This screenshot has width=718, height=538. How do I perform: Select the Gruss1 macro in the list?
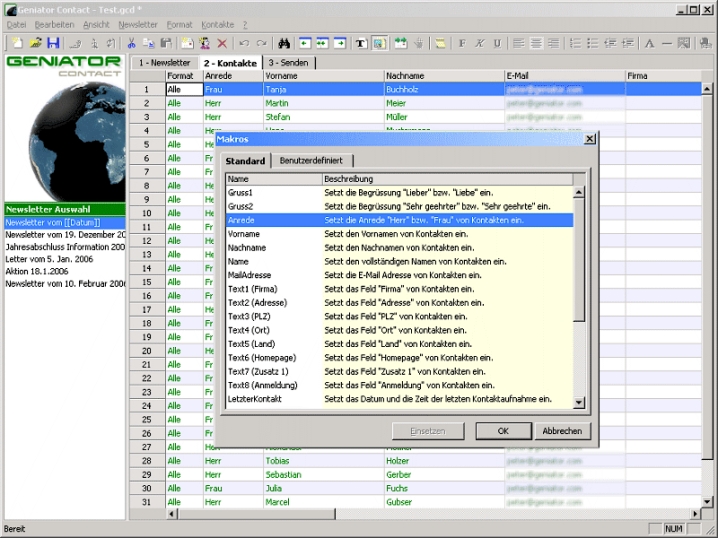[241, 192]
